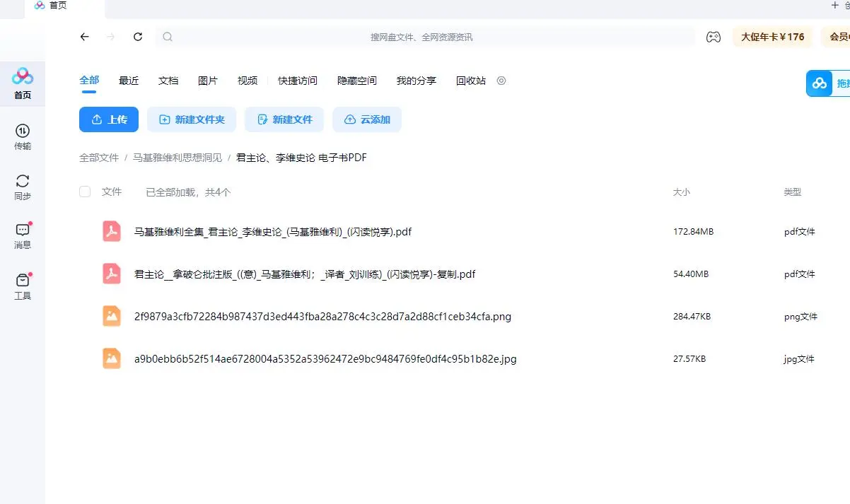This screenshot has height=504, width=850.
Task: Open 消息 messages from the sidebar
Action: click(22, 235)
